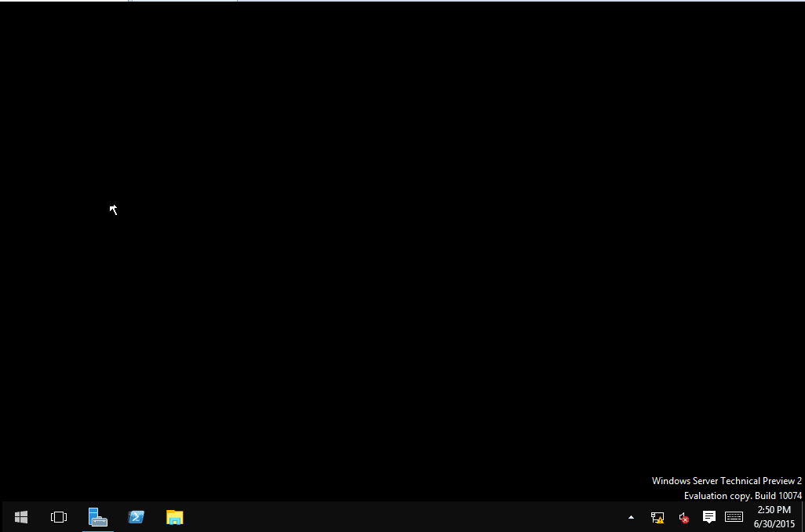
Task: Open File Explorer from the taskbar
Action: (x=174, y=516)
